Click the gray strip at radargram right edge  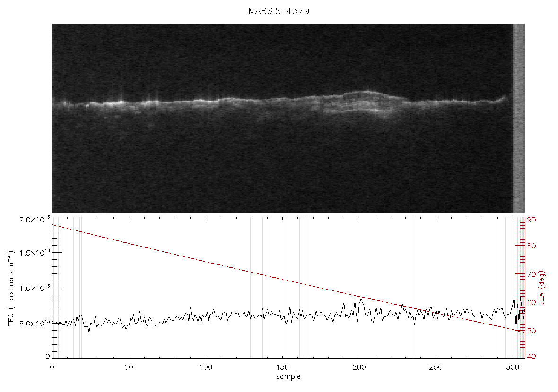point(518,118)
